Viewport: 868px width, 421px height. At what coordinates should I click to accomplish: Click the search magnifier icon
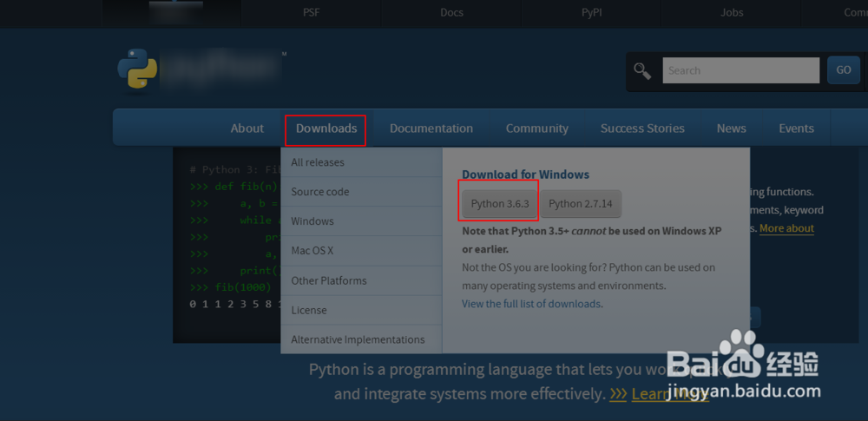pos(642,71)
